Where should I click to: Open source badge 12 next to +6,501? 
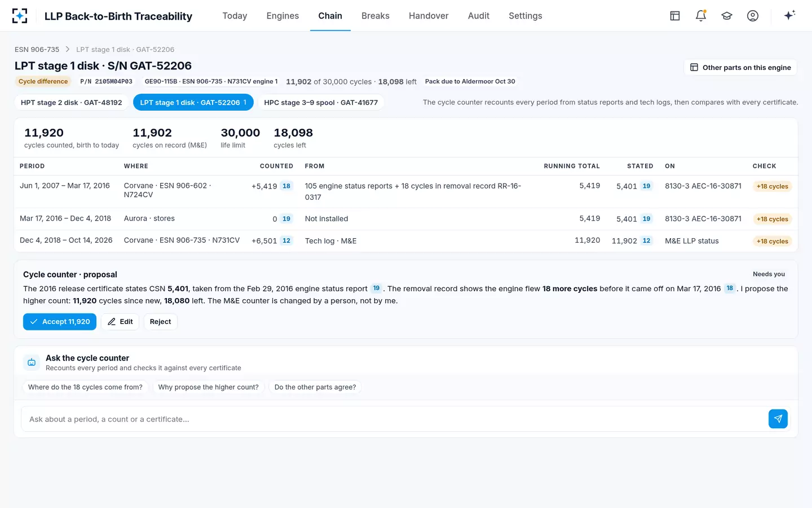tap(286, 241)
